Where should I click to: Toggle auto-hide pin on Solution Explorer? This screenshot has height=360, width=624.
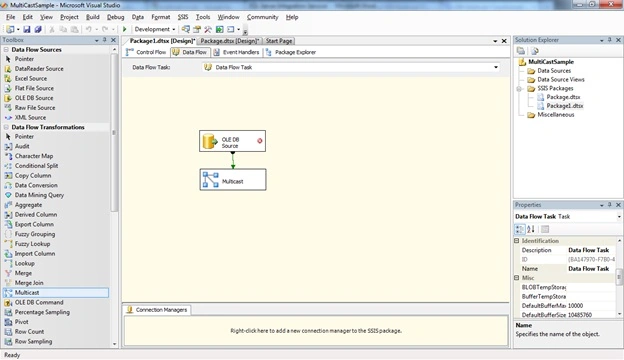click(610, 40)
